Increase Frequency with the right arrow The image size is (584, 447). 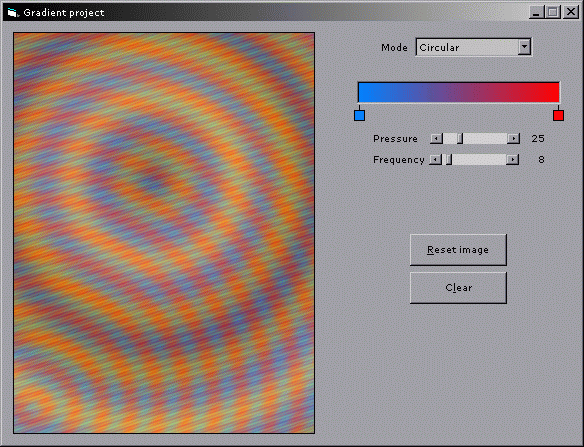coord(512,160)
